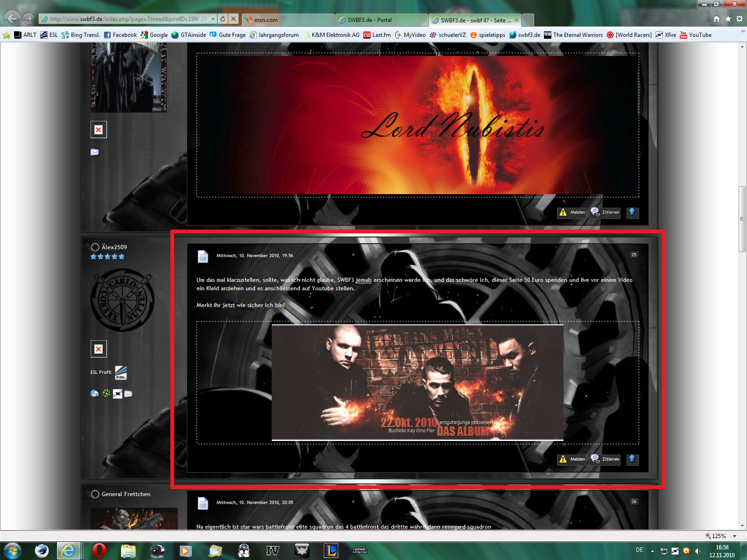Switch to the SWBF3.de - Portal tab
Image resolution: width=747 pixels, height=560 pixels.
tap(381, 20)
